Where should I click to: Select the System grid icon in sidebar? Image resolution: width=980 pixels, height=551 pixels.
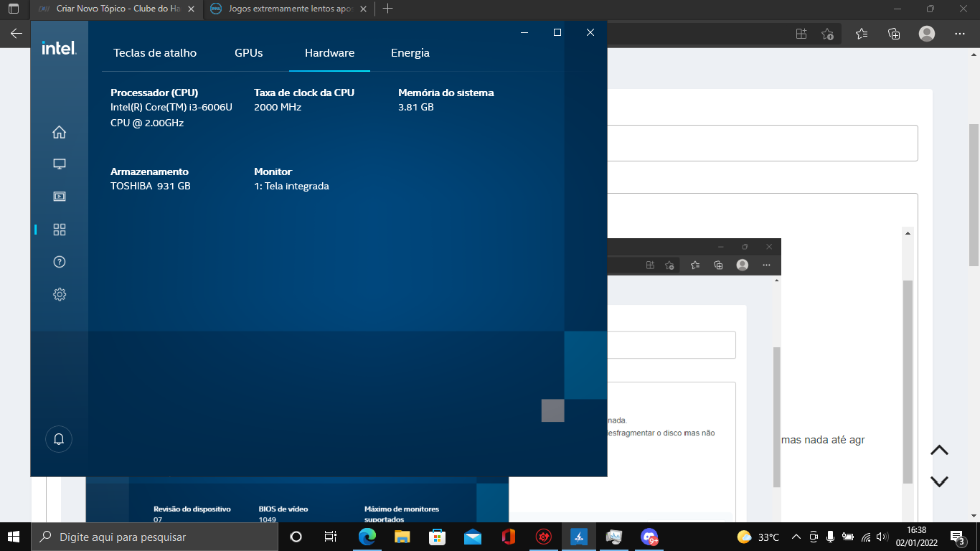tap(60, 230)
